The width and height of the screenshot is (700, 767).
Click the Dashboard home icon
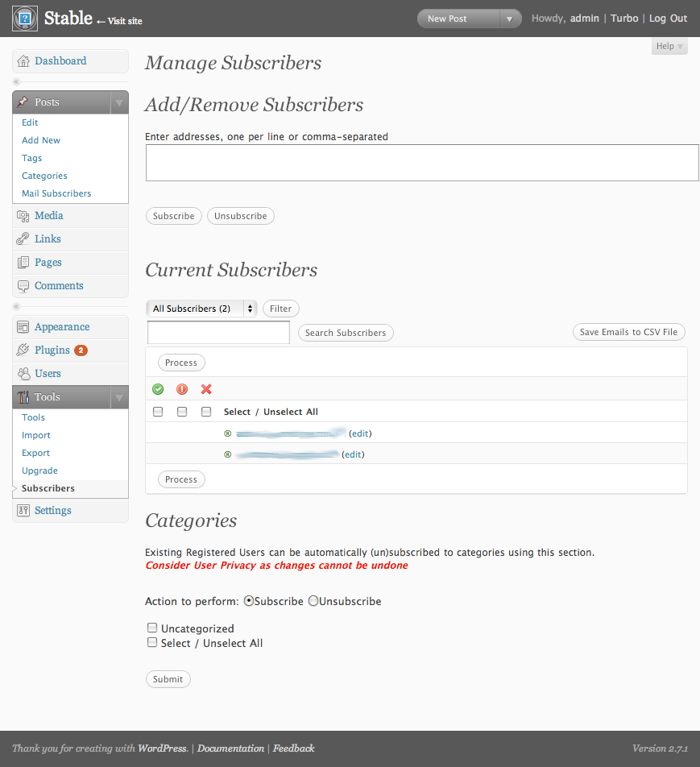pyautogui.click(x=23, y=61)
